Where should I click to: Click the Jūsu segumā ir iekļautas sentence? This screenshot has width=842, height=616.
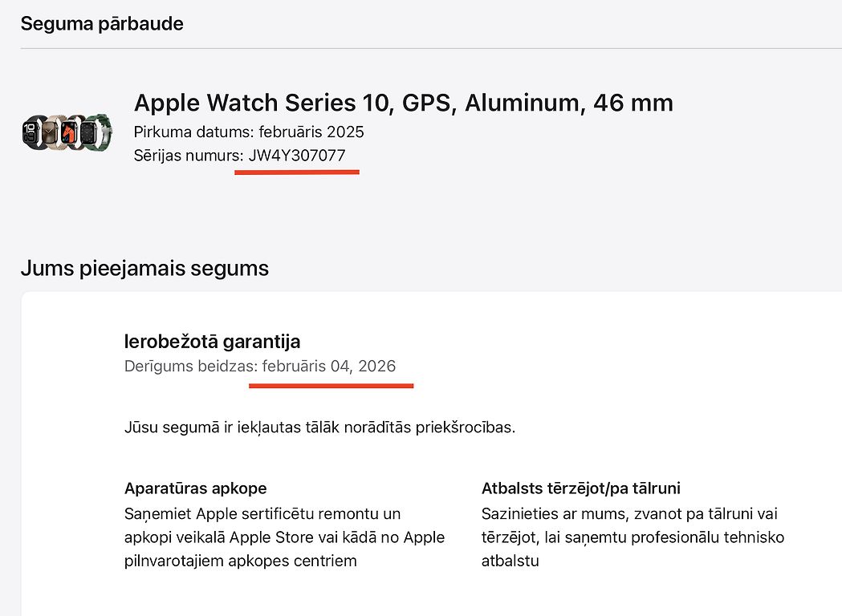(x=319, y=428)
